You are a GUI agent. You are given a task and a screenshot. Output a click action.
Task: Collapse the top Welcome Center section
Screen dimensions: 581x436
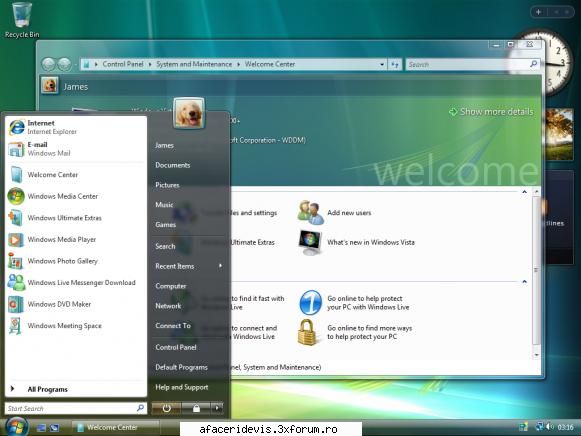(x=524, y=192)
